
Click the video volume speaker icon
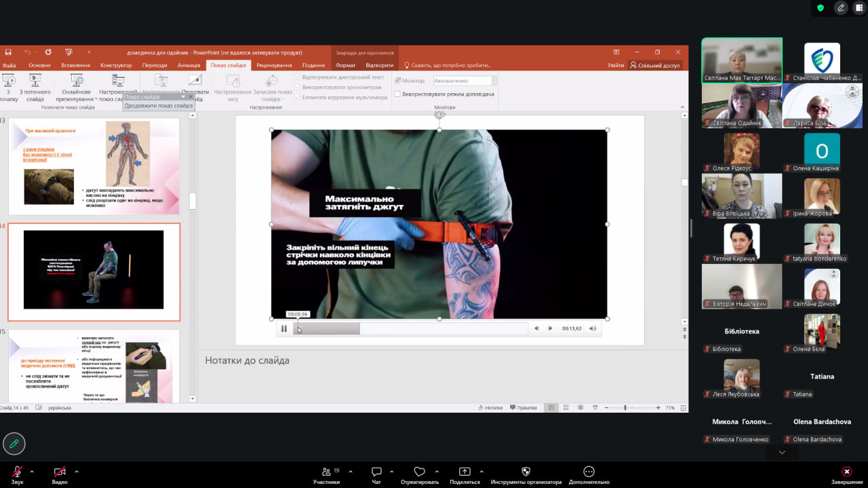click(x=592, y=329)
